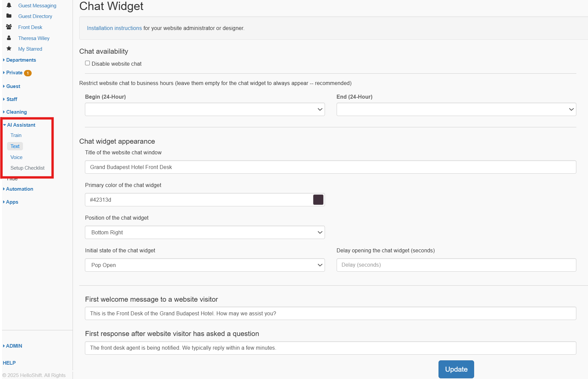
Task: Open the Initial state dropdown
Action: [x=205, y=265]
